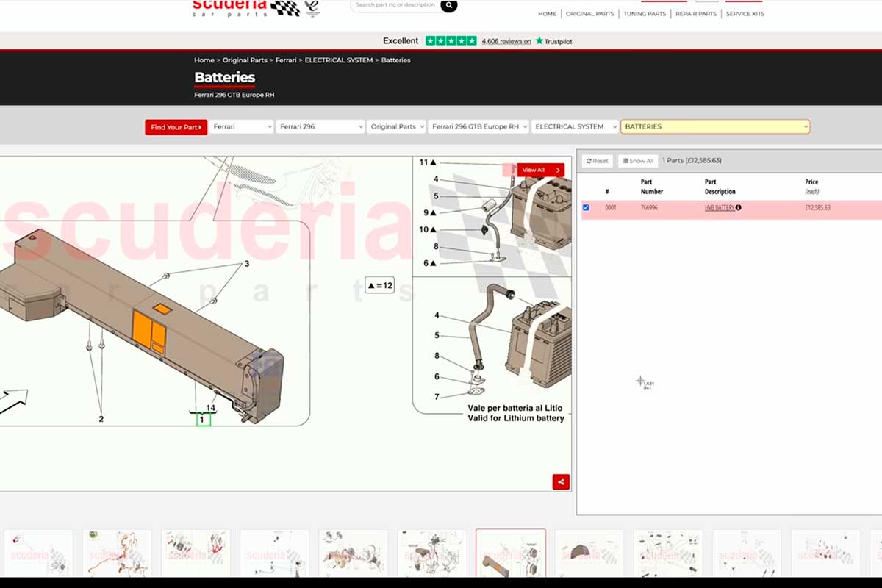Click the search magnifier icon
The image size is (882, 588).
tap(448, 6)
